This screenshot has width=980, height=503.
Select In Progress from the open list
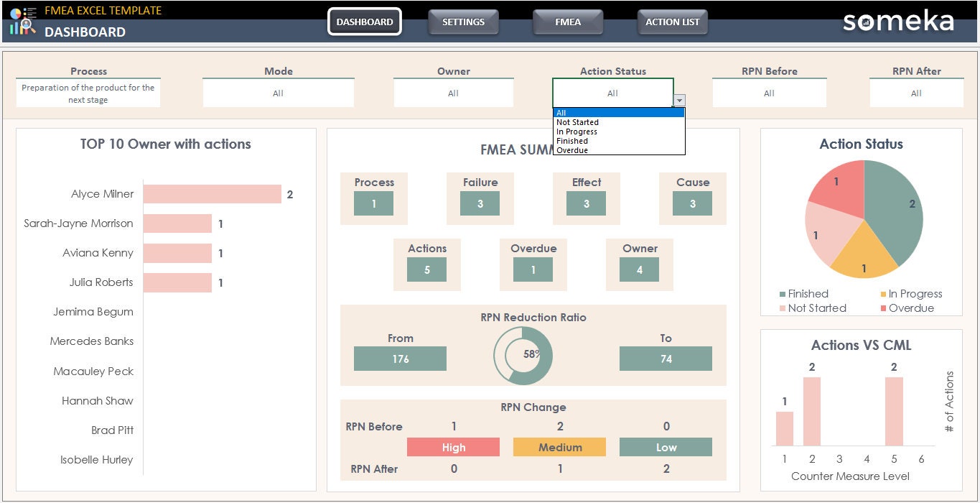click(x=577, y=131)
